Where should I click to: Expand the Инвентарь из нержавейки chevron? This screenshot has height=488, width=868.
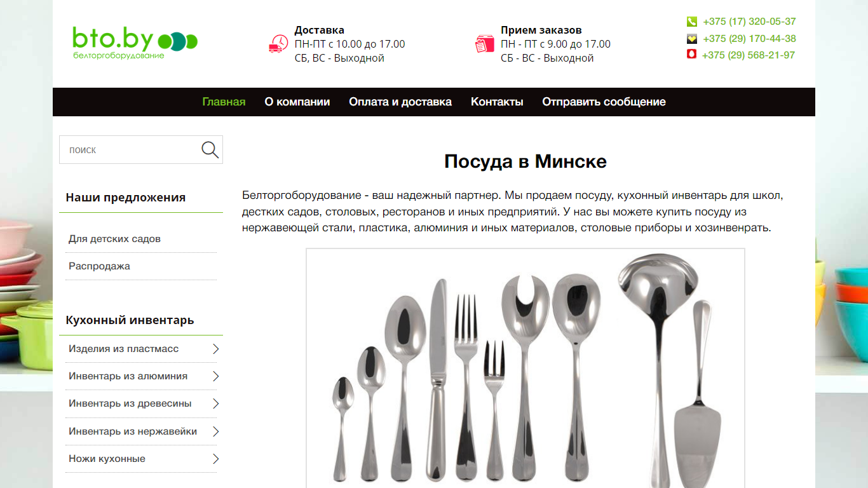215,431
